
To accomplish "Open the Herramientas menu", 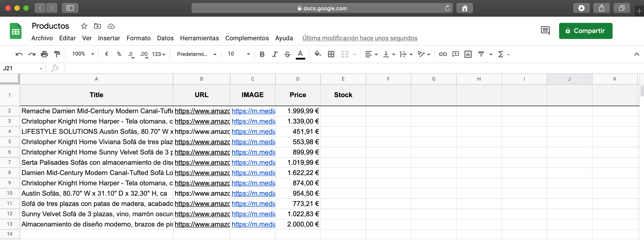I will click(199, 38).
